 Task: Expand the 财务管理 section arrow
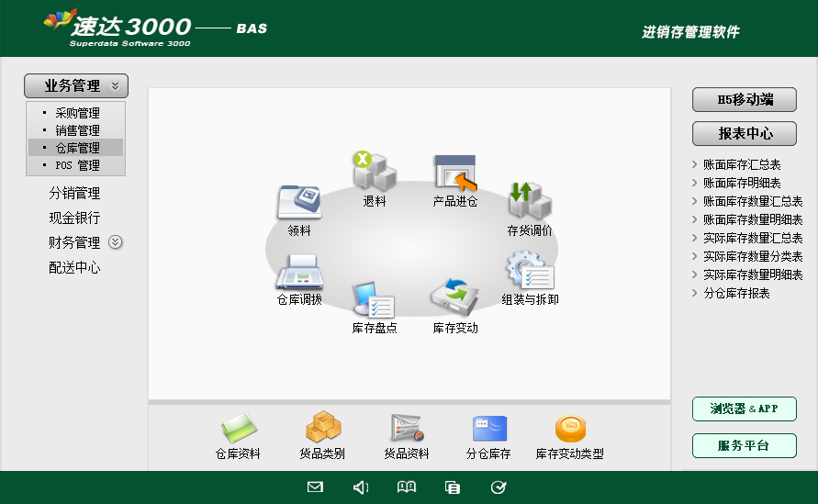[115, 242]
